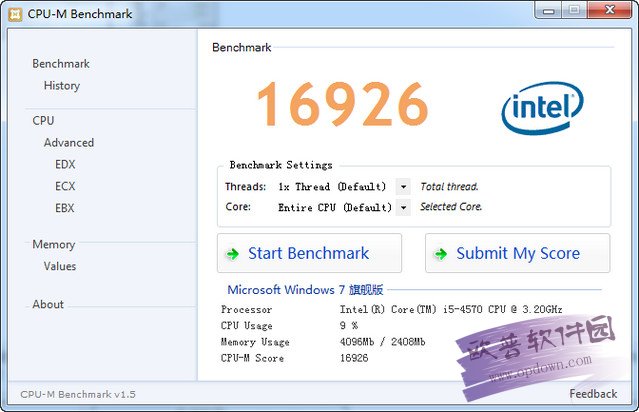Click the Intel logo
Viewport: 639px width, 412px height.
coord(542,108)
